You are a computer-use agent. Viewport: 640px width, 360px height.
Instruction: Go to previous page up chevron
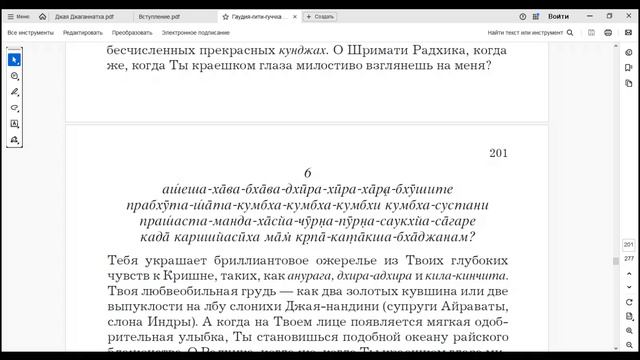(629, 274)
